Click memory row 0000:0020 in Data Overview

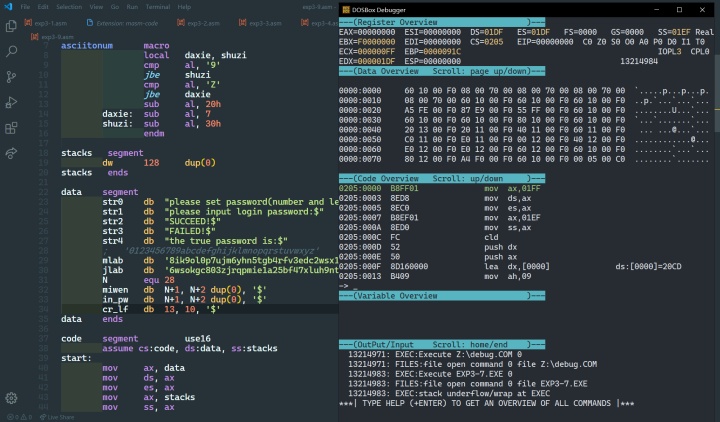(524, 110)
